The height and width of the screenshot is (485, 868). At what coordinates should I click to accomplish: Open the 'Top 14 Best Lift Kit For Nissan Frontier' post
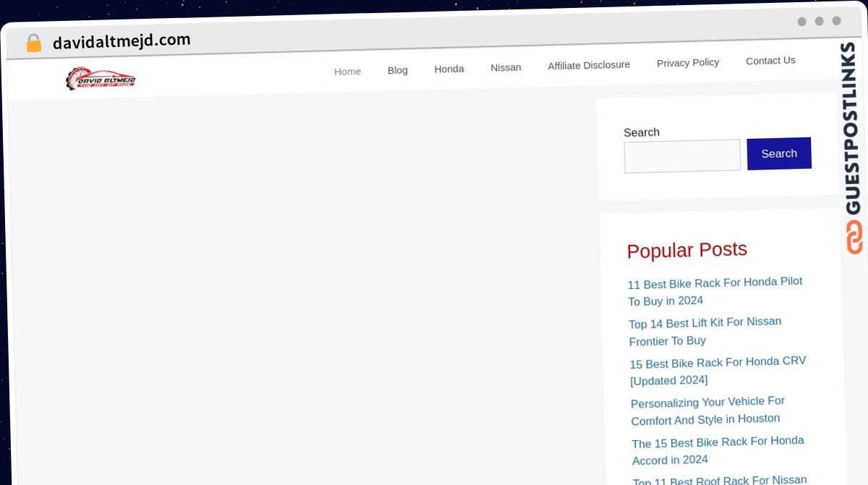(x=705, y=331)
